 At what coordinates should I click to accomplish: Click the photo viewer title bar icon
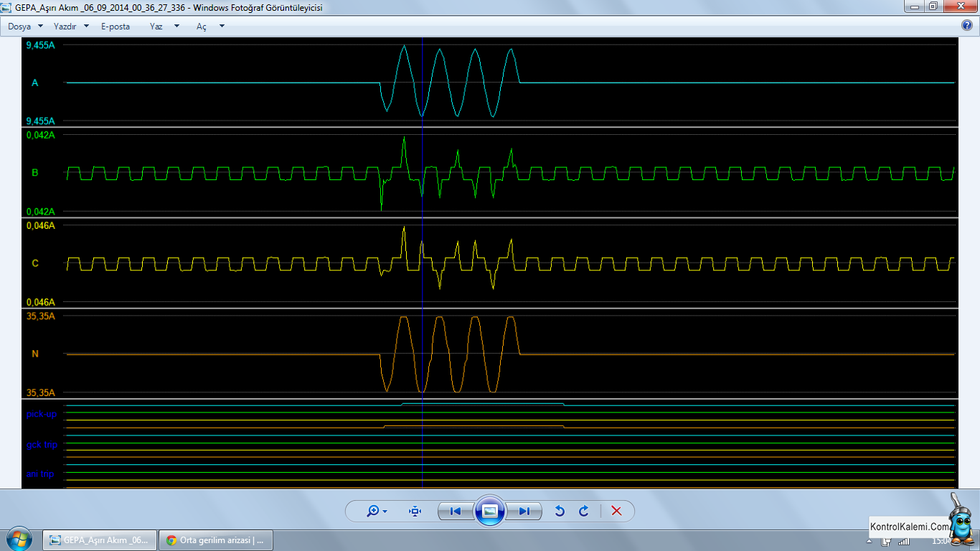click(x=6, y=6)
